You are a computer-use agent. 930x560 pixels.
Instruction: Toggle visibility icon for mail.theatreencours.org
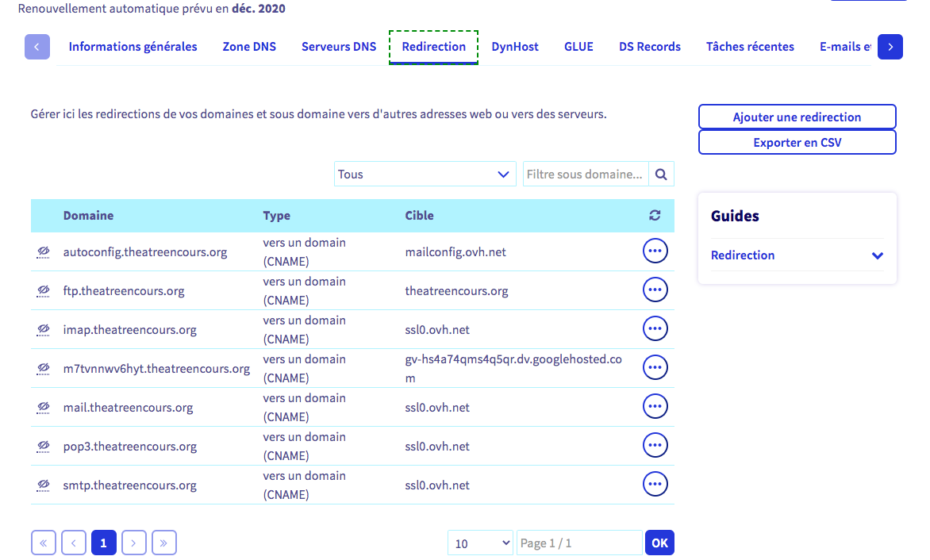(44, 408)
